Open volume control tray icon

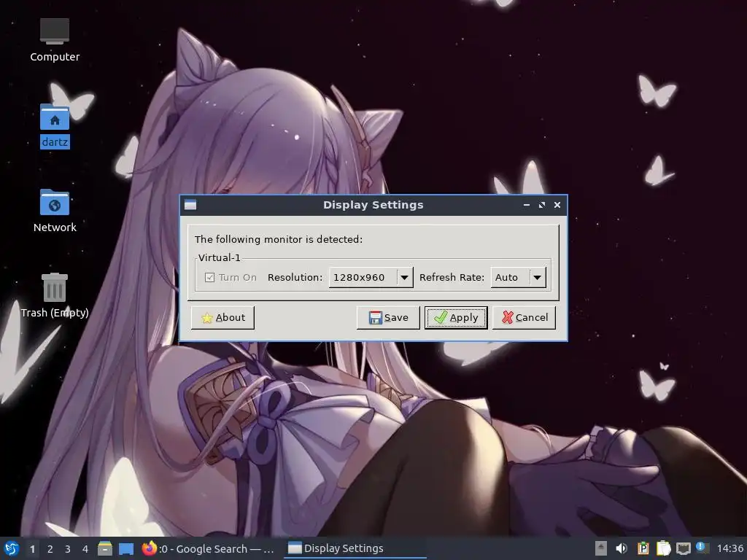pos(622,548)
